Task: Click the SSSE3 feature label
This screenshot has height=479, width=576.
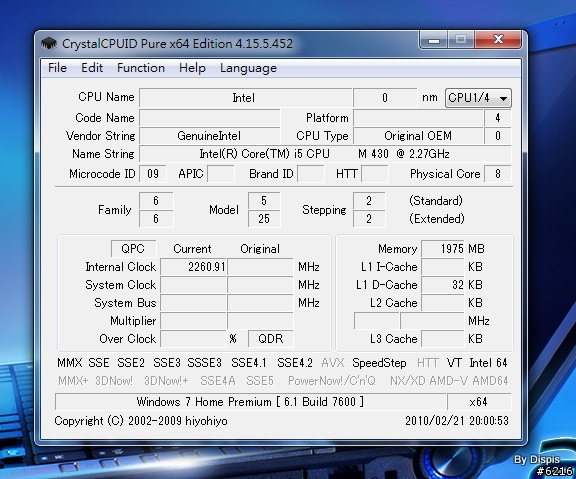Action: click(x=204, y=363)
